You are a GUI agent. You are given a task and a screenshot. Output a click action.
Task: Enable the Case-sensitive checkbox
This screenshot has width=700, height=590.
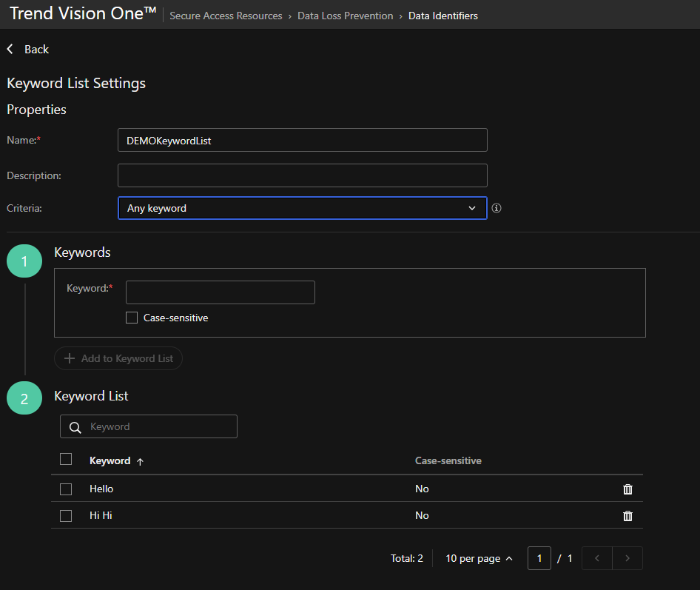[x=132, y=318]
